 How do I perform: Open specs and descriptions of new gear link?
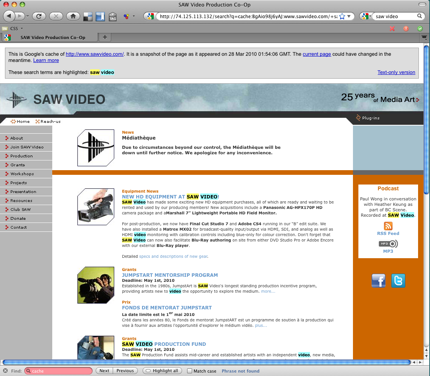coord(174,256)
